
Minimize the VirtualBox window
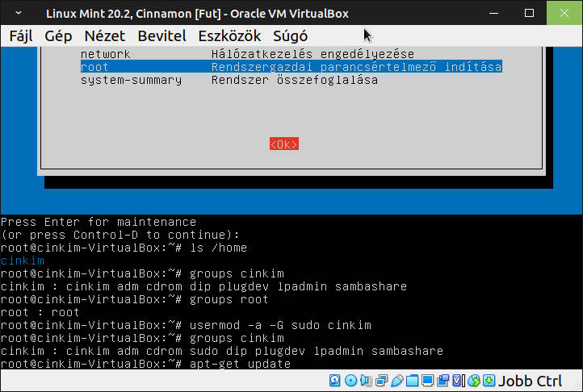(493, 13)
